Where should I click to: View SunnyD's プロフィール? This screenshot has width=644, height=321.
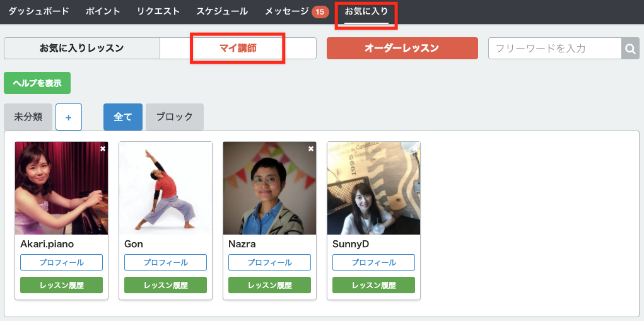point(374,262)
